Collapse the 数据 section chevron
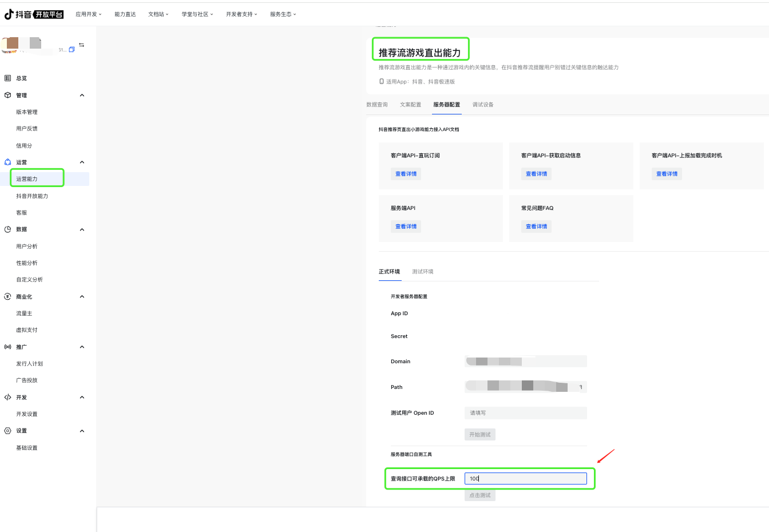The image size is (769, 532). (82, 229)
